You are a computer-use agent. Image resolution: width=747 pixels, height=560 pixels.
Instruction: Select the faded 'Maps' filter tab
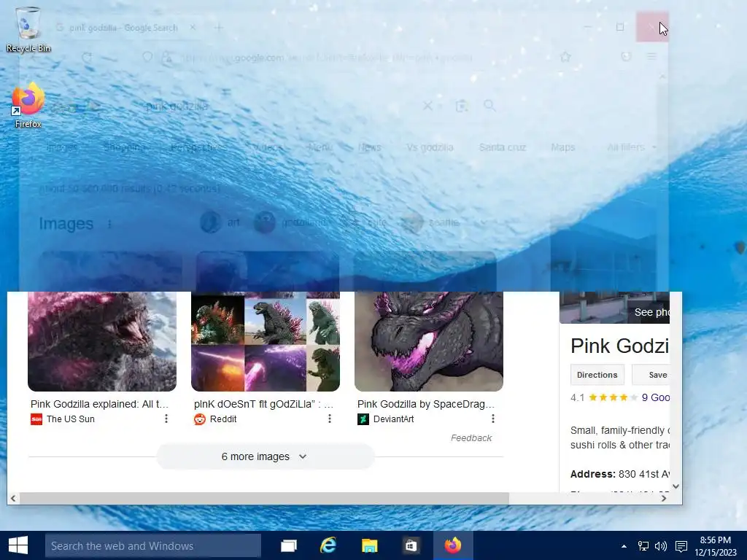point(563,147)
